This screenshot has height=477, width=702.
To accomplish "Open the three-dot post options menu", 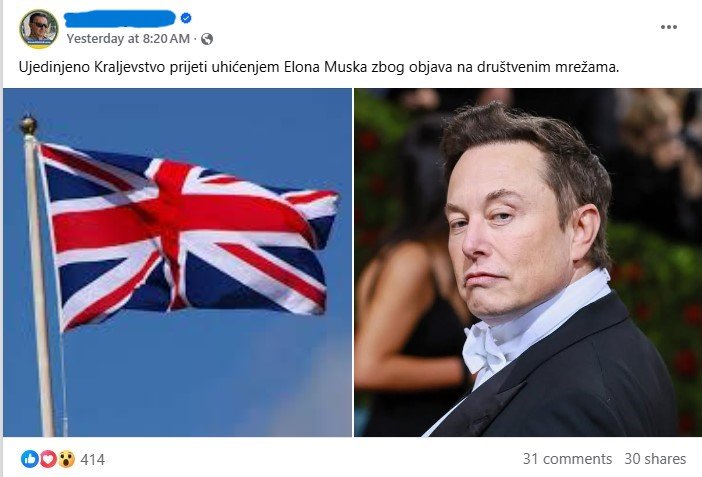I will click(668, 27).
